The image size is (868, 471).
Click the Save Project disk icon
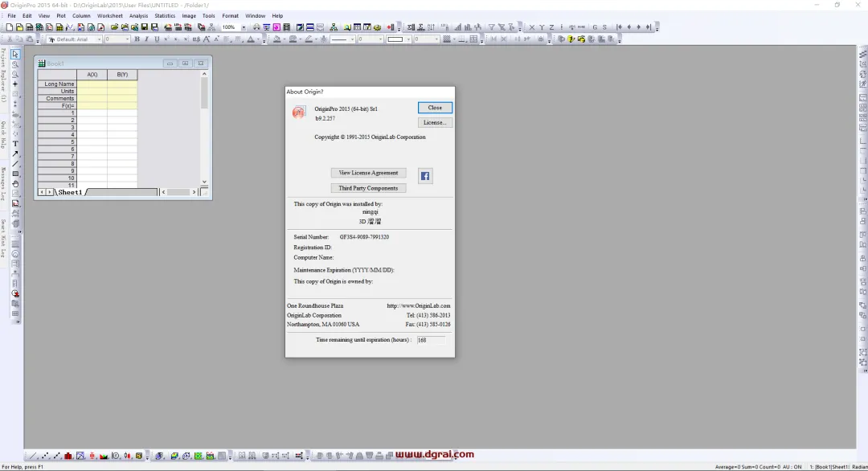[145, 27]
